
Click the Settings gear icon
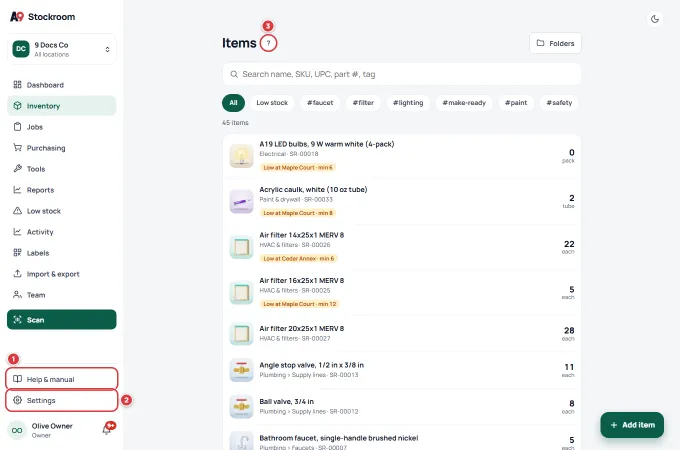(17, 400)
